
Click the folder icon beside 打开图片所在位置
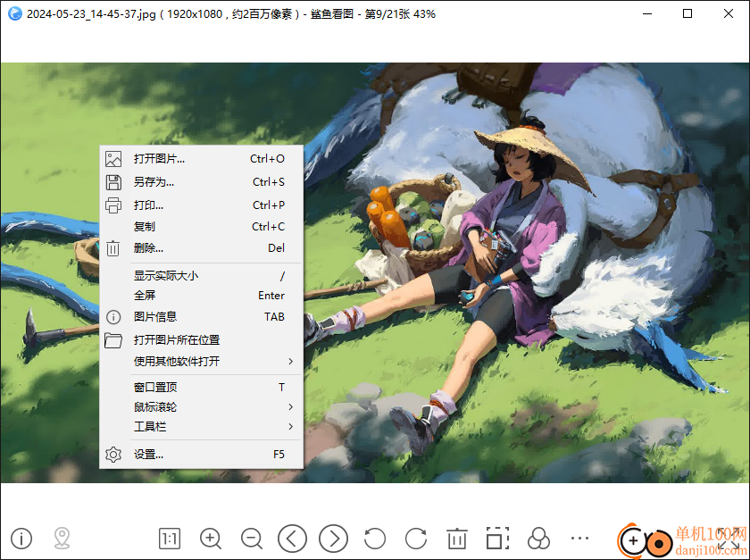point(113,339)
